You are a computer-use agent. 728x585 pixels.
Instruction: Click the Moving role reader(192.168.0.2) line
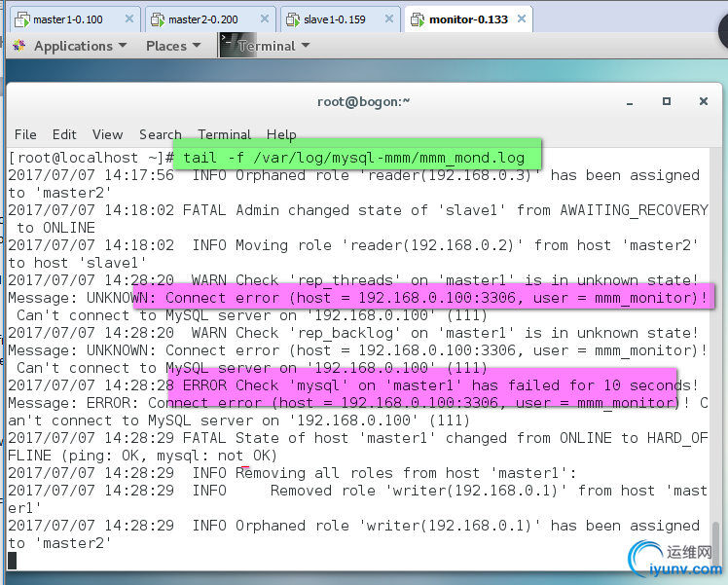click(x=353, y=245)
